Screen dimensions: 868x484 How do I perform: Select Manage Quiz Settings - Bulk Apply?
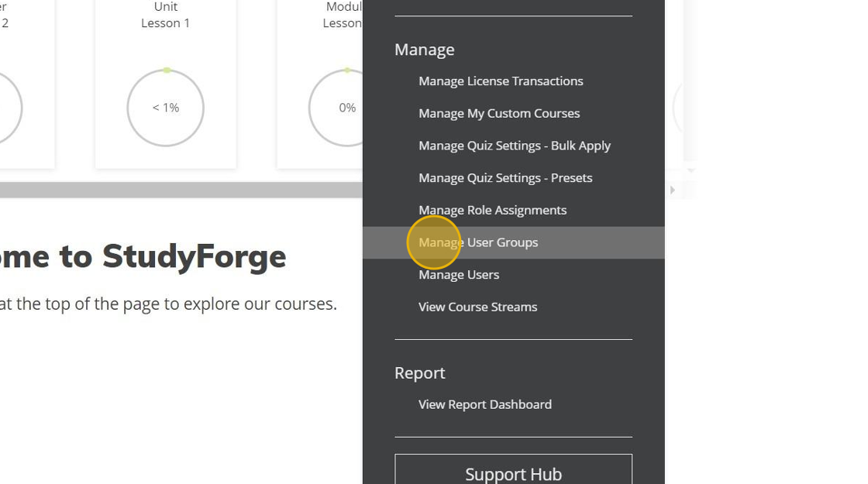coord(515,146)
